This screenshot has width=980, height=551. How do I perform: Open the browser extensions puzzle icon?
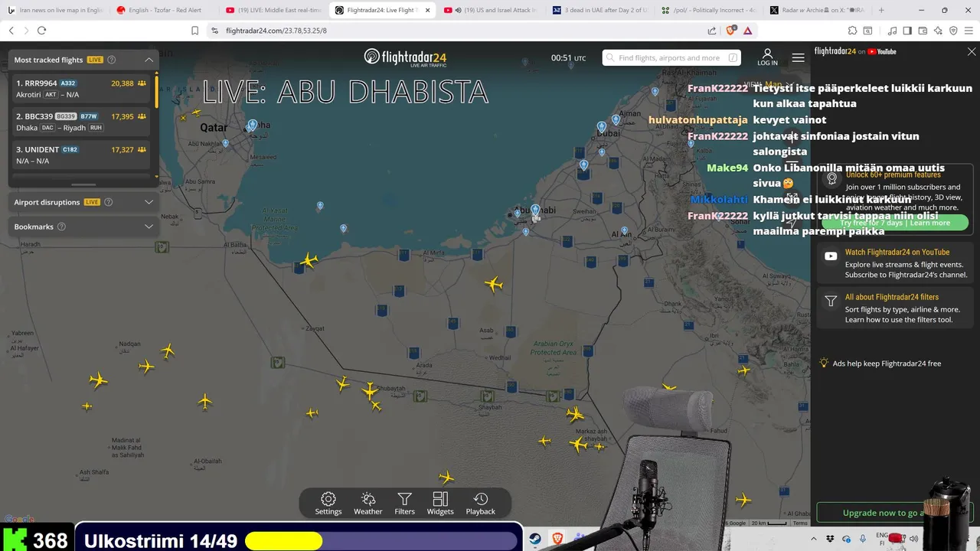852,31
